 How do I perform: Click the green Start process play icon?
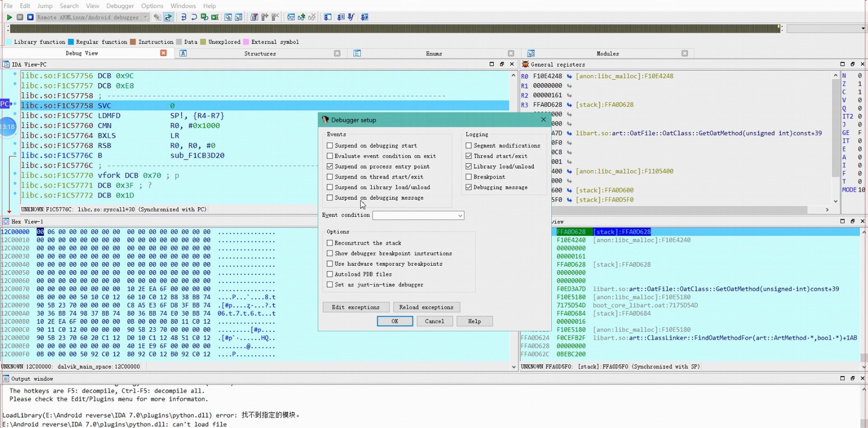[9, 17]
